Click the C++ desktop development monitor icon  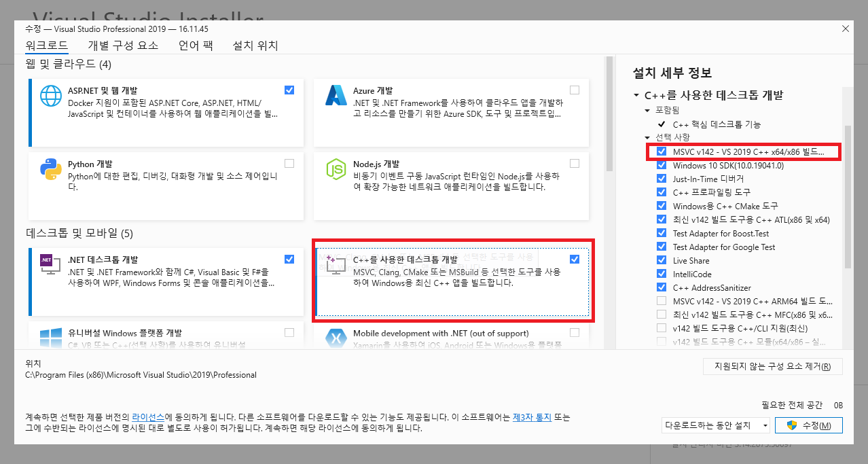pyautogui.click(x=336, y=265)
